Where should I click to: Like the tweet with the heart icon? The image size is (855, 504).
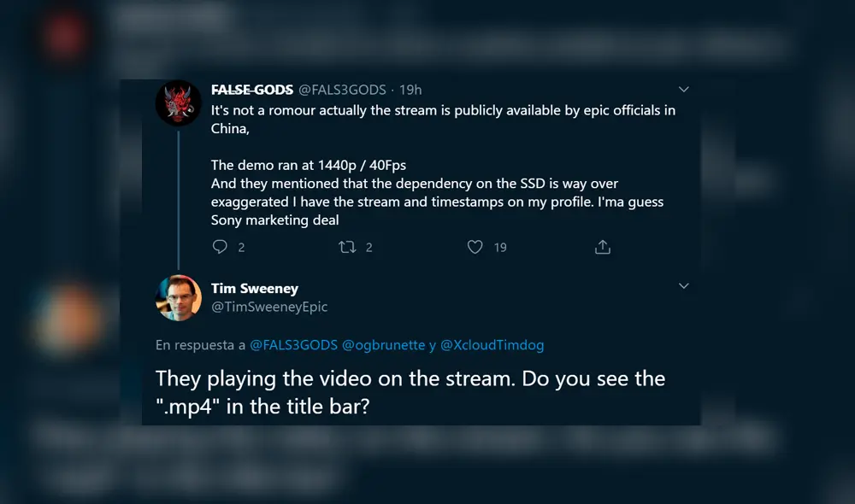475,247
